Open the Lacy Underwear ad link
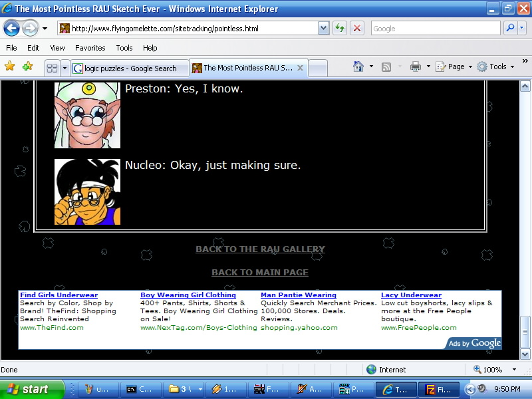532x399 pixels. pos(411,295)
